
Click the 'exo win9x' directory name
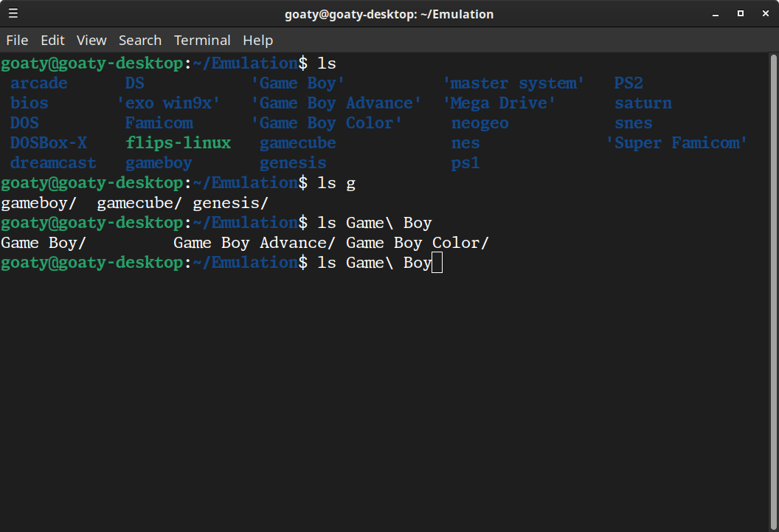tap(168, 103)
